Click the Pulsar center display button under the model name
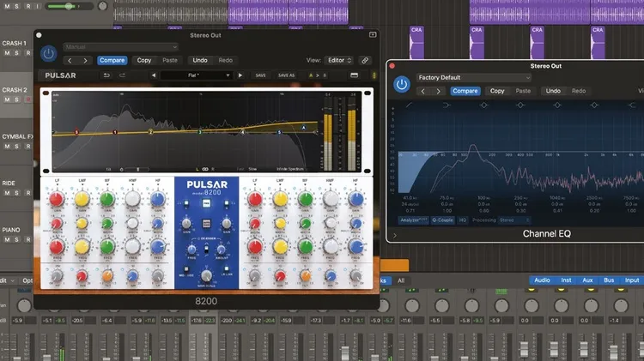Screen dimensions: 644x361 (206, 203)
